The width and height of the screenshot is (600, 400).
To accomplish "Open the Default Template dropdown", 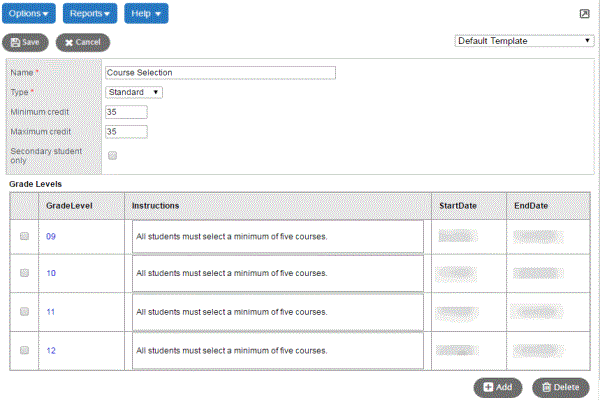I will (x=523, y=41).
